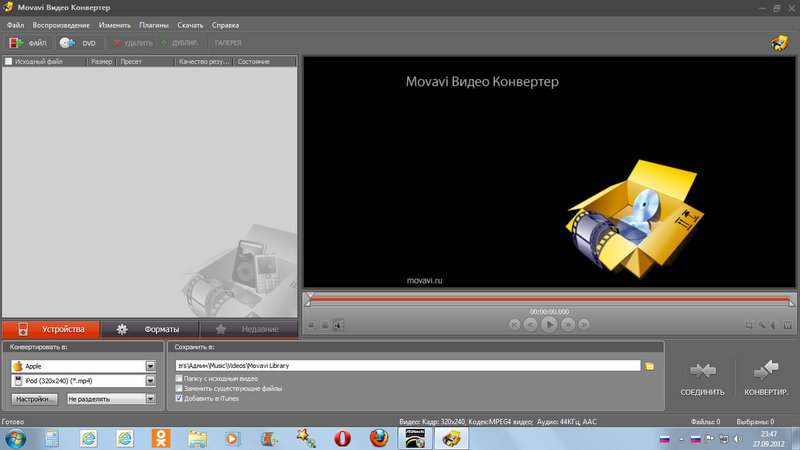Image resolution: width=800 pixels, height=450 pixels.
Task: Click the Состояние column header
Action: point(264,61)
